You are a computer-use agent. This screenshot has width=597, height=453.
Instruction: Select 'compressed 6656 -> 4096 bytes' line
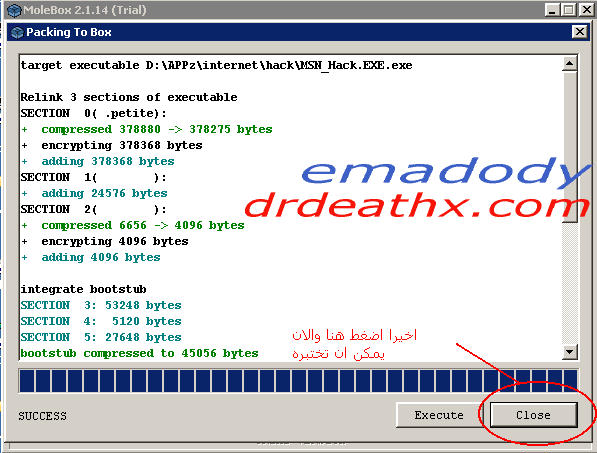point(132,225)
